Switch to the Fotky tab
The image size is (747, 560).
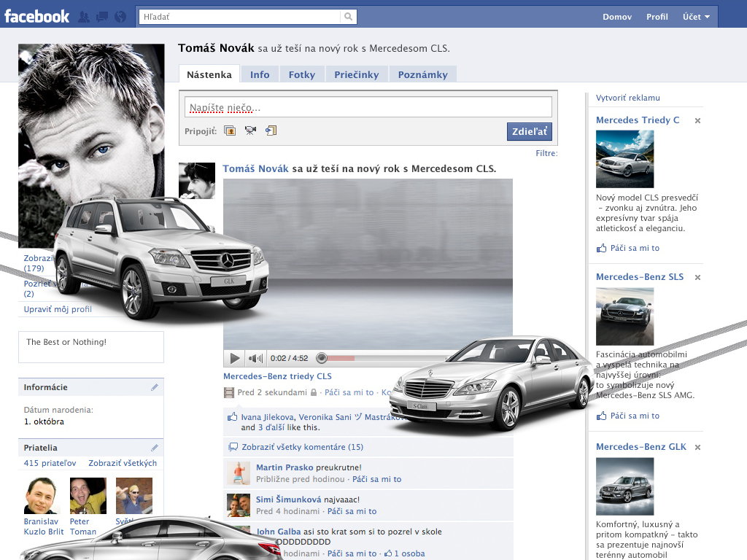pos(301,74)
